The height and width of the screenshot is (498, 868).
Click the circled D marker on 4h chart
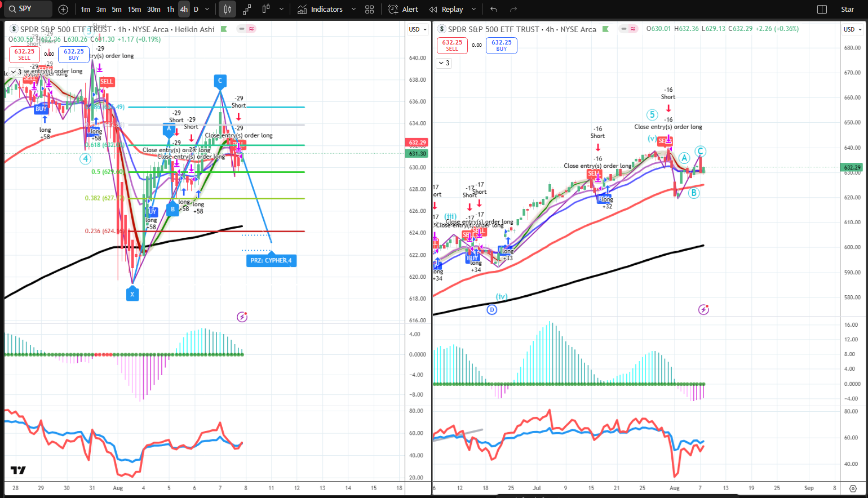[491, 309]
